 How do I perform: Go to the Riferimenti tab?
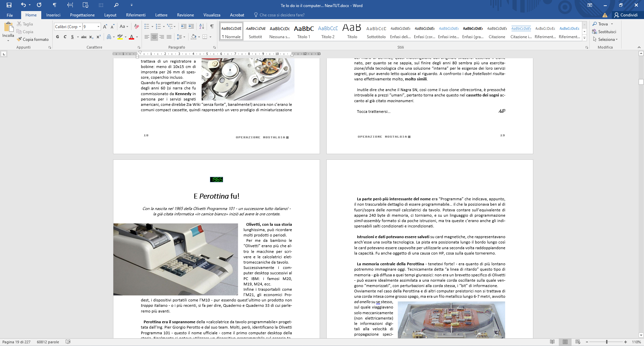[x=136, y=15]
